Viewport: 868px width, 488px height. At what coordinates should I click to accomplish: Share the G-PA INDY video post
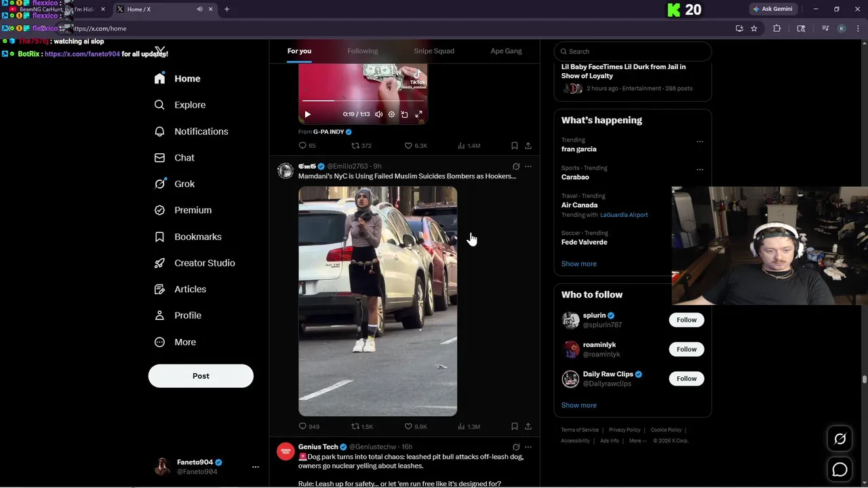[528, 146]
